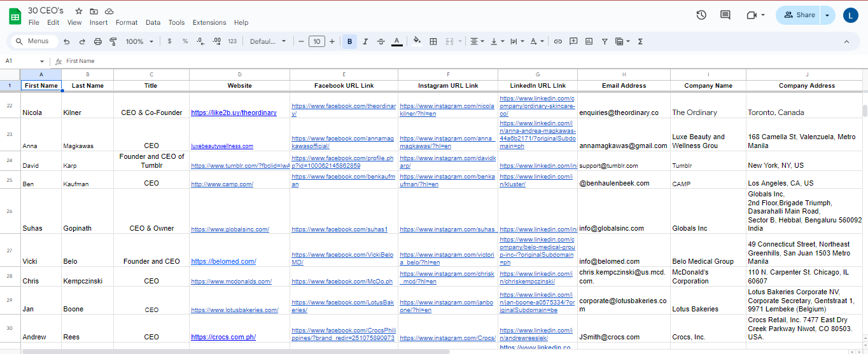Format as percent
Viewport: 868px width, 354px height.
185,41
